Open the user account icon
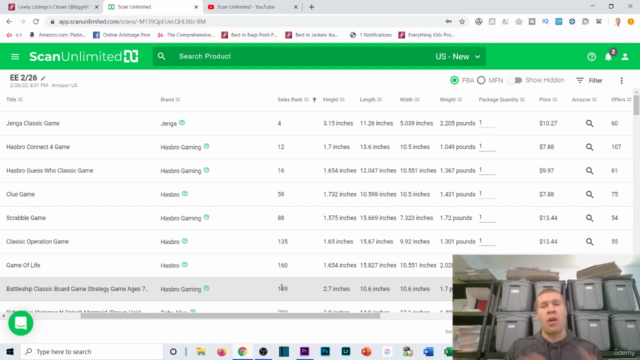 coord(625,57)
